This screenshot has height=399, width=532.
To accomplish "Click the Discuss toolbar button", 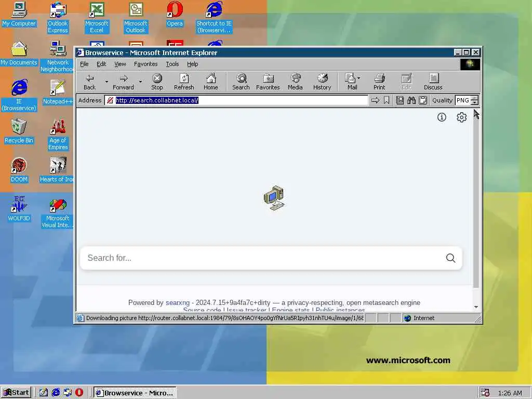I will (433, 82).
